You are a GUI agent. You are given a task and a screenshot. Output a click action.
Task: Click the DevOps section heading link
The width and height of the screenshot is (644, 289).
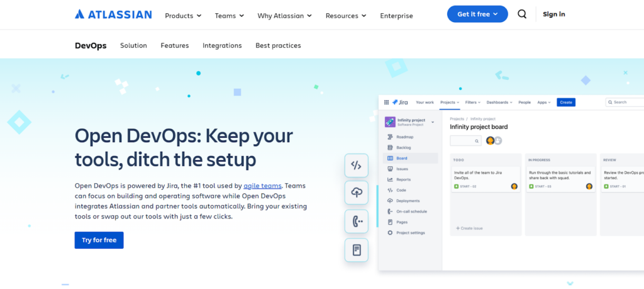coord(91,45)
